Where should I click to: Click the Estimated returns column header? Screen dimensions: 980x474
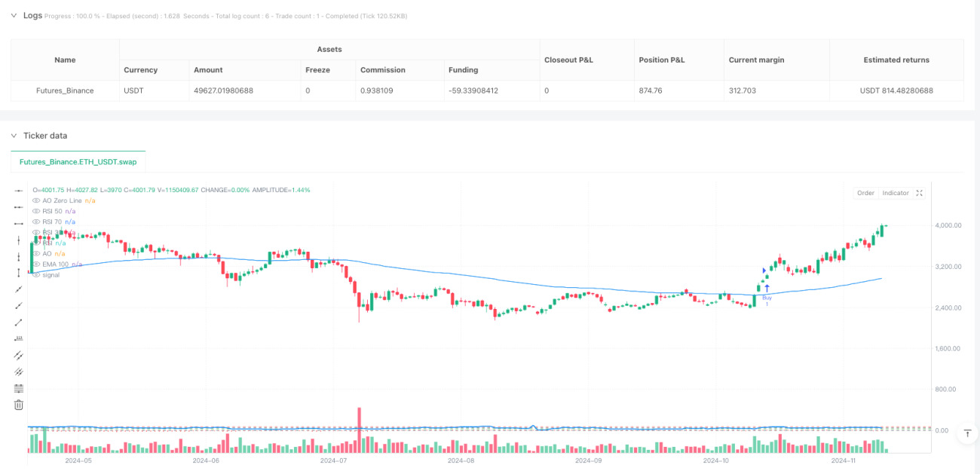[896, 60]
